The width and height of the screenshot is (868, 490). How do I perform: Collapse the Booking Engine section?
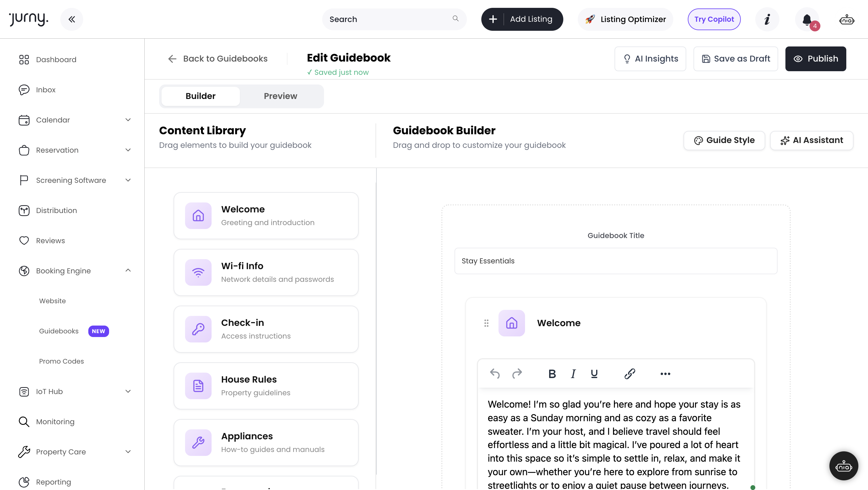point(128,270)
